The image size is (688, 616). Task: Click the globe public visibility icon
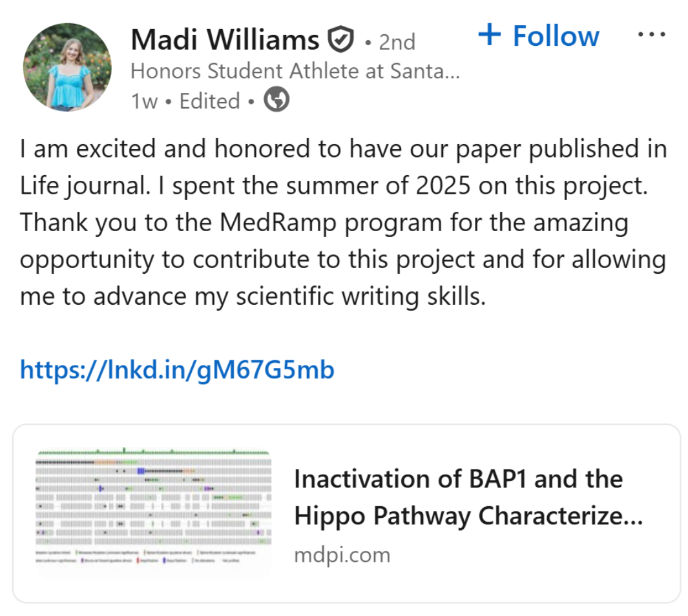click(277, 100)
